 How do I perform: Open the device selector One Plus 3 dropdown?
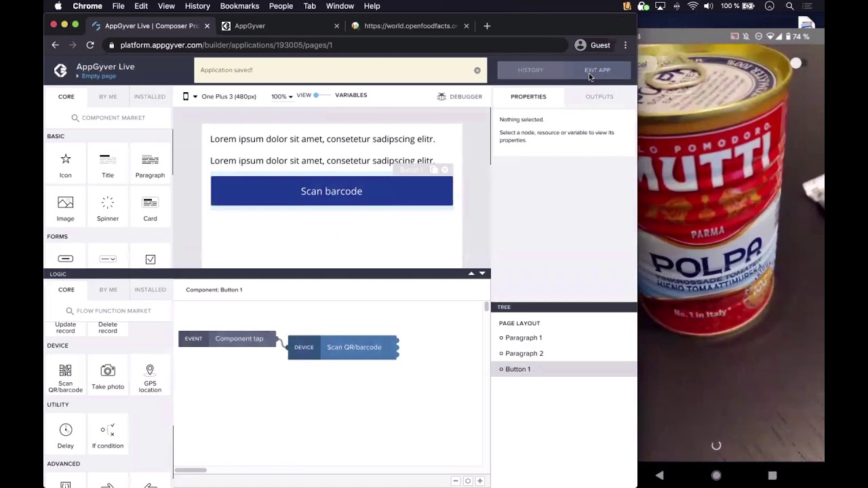click(x=220, y=96)
